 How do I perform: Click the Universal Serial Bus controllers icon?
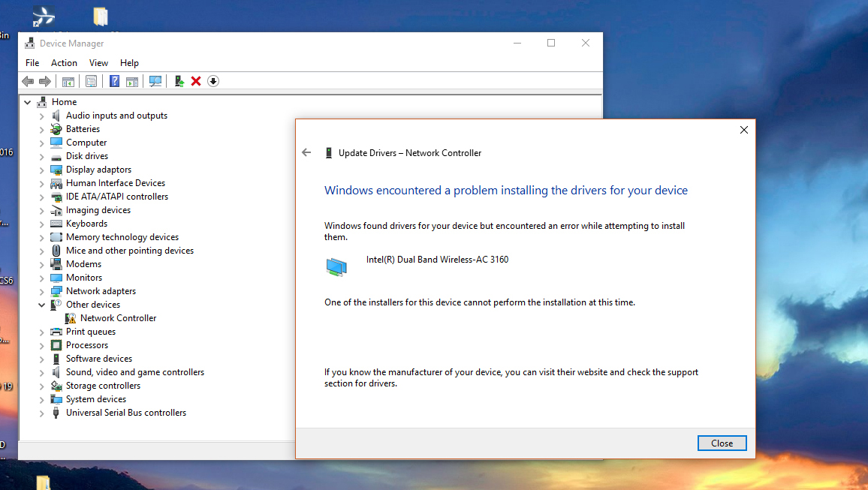pos(56,413)
